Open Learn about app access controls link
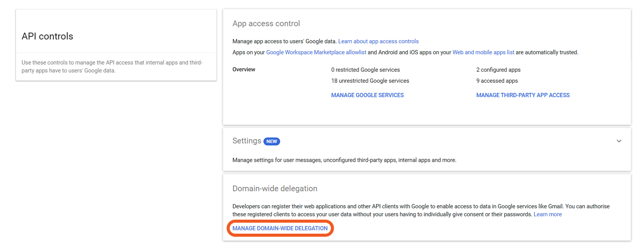Screen dimensions: 644x250 click(378, 41)
